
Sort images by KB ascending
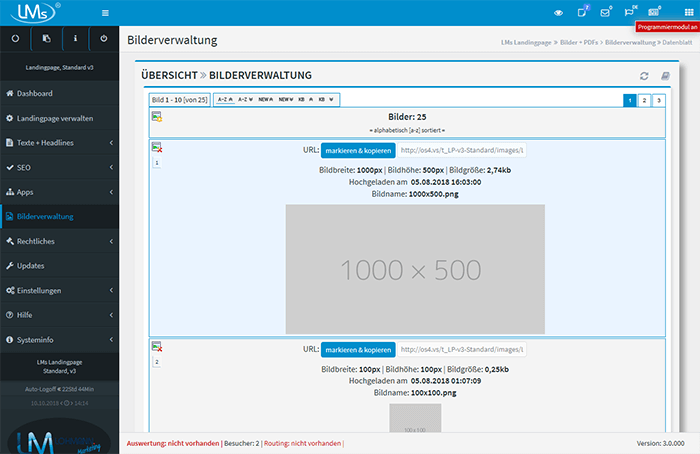(x=306, y=100)
